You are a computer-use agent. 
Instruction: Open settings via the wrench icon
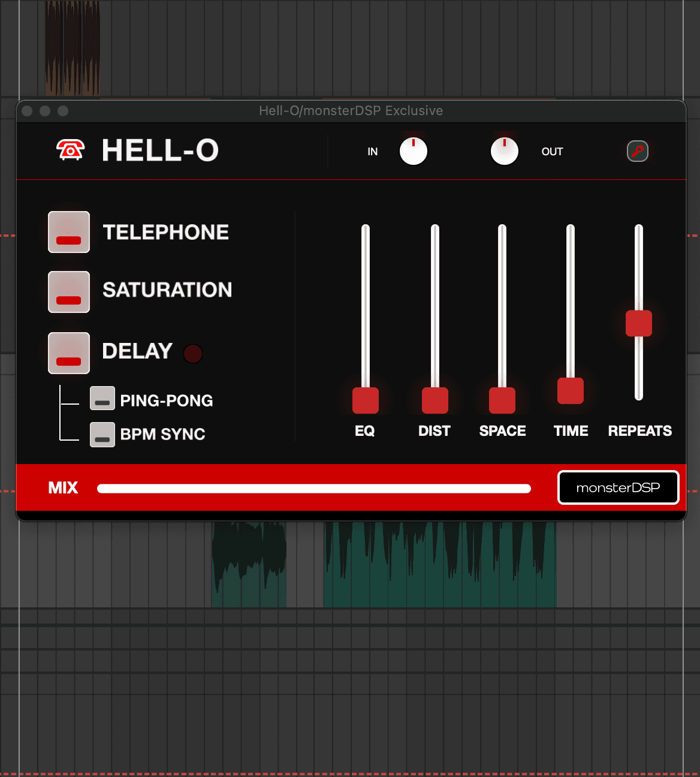click(x=638, y=151)
